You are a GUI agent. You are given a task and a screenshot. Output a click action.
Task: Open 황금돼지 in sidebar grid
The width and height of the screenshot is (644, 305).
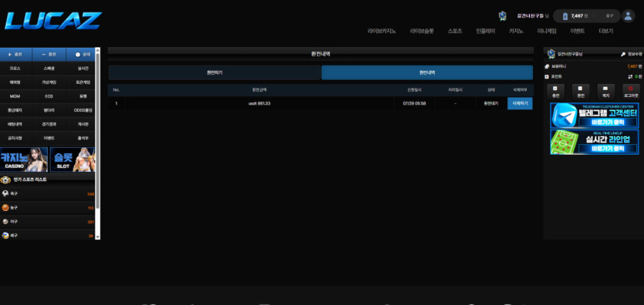(15, 110)
